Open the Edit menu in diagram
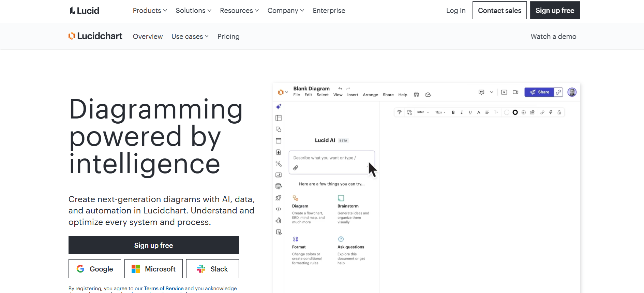This screenshot has width=644, height=293. [308, 95]
